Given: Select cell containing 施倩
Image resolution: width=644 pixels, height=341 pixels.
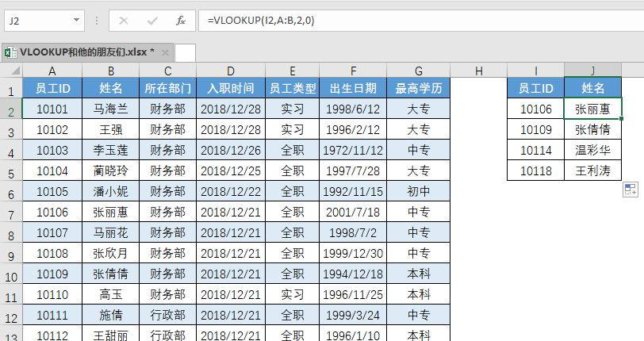Looking at the screenshot, I should [111, 315].
